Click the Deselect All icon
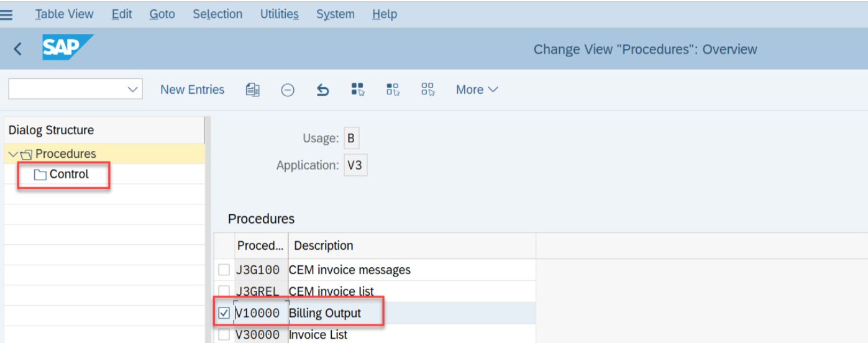This screenshot has width=868, height=343. 427,89
